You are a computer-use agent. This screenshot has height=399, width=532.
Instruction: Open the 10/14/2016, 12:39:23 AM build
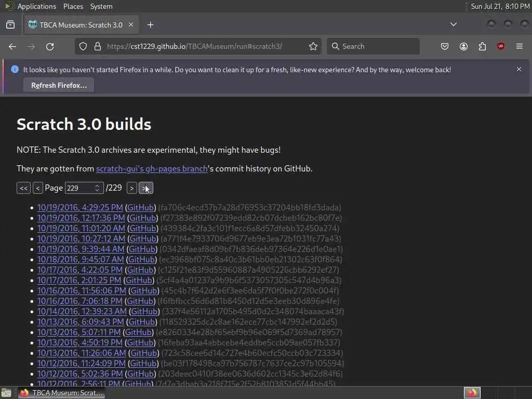(x=82, y=312)
